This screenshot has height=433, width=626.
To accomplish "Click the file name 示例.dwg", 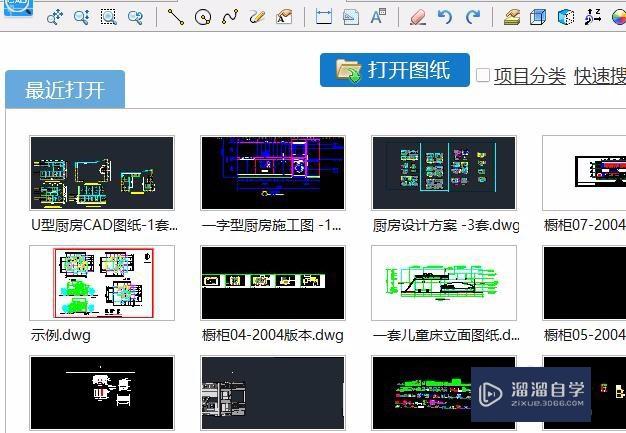I will click(61, 335).
